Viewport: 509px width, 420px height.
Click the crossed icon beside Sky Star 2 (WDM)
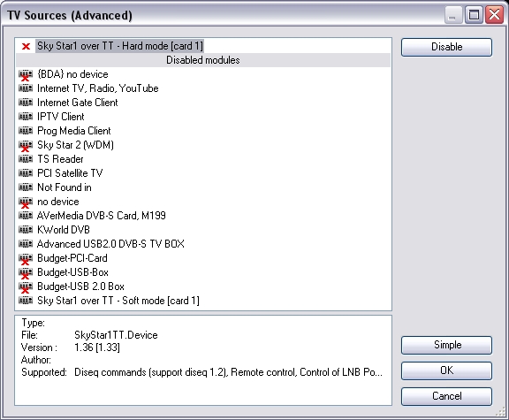[26, 146]
